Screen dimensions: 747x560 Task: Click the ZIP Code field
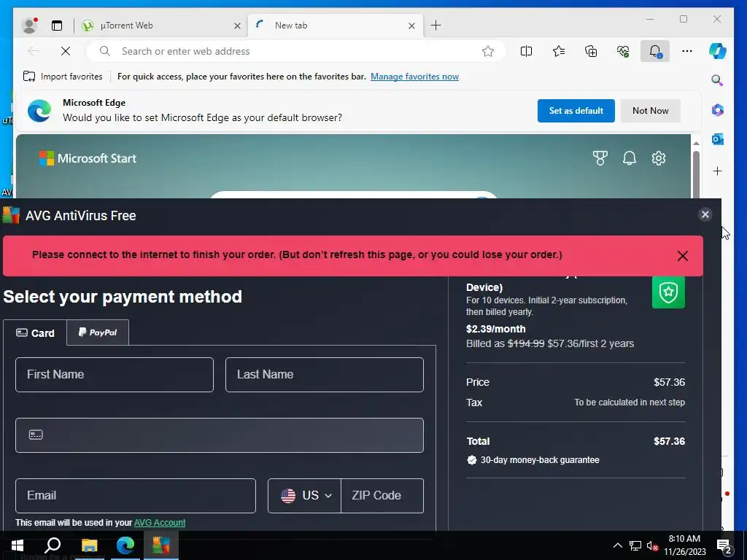point(382,496)
